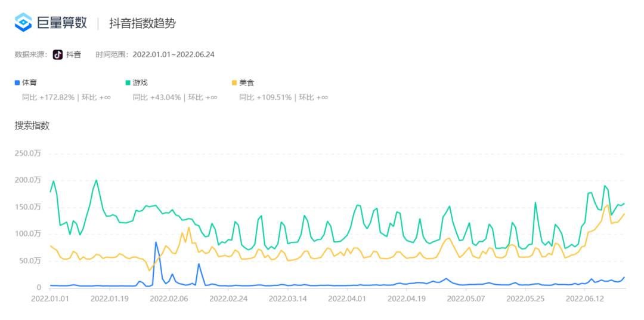Click the 250.0万 y-axis label
Viewport: 644px width, 320px height.
tap(27, 154)
